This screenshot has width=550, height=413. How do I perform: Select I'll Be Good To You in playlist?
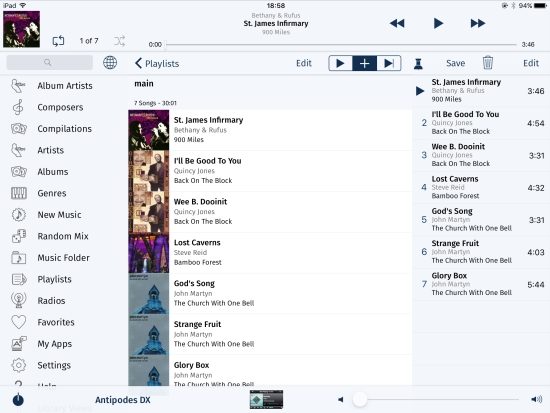pos(270,171)
